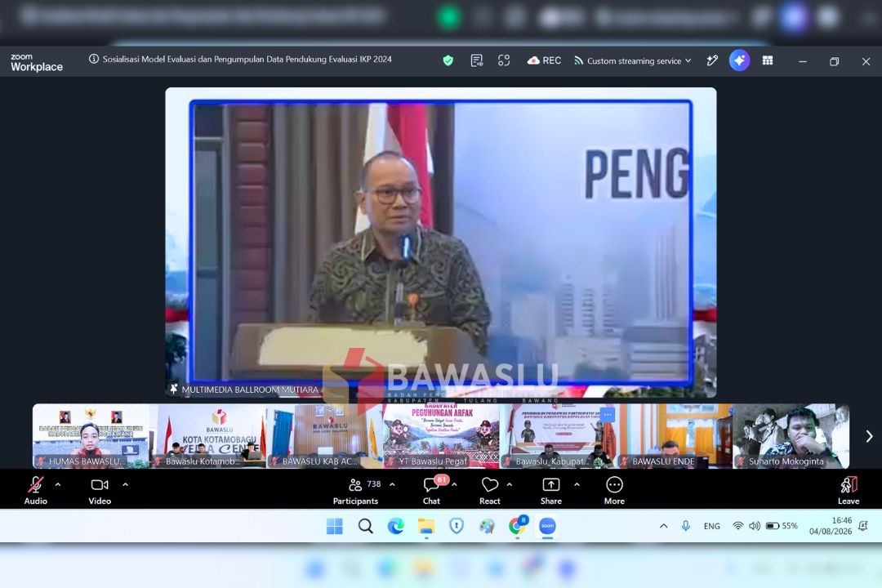Click the pinned MULTIMEDIA BALLROOM MUTIARA name label
882x588 pixels.
pos(245,390)
